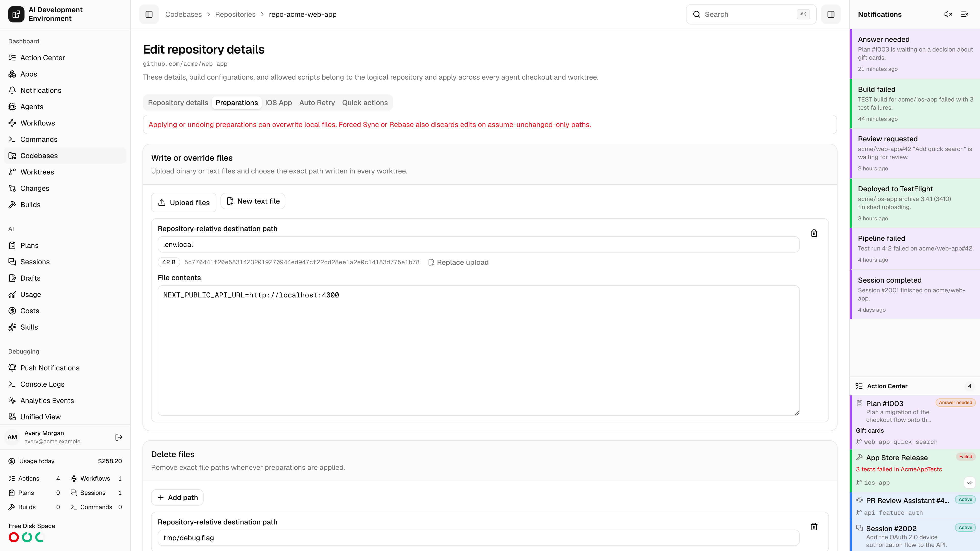Open Console Logs debugging item
The height and width of the screenshot is (551, 980).
coord(65,384)
